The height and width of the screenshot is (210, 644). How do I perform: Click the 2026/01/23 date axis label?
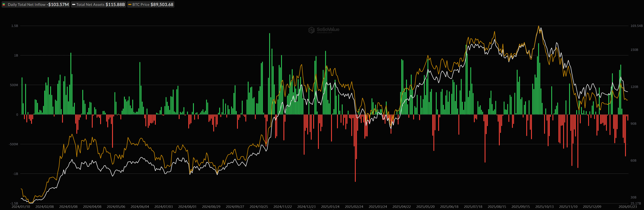tap(627, 207)
